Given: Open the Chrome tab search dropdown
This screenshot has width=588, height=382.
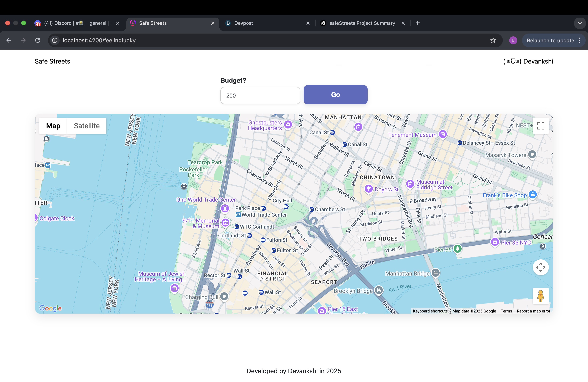Looking at the screenshot, I should click(x=580, y=23).
